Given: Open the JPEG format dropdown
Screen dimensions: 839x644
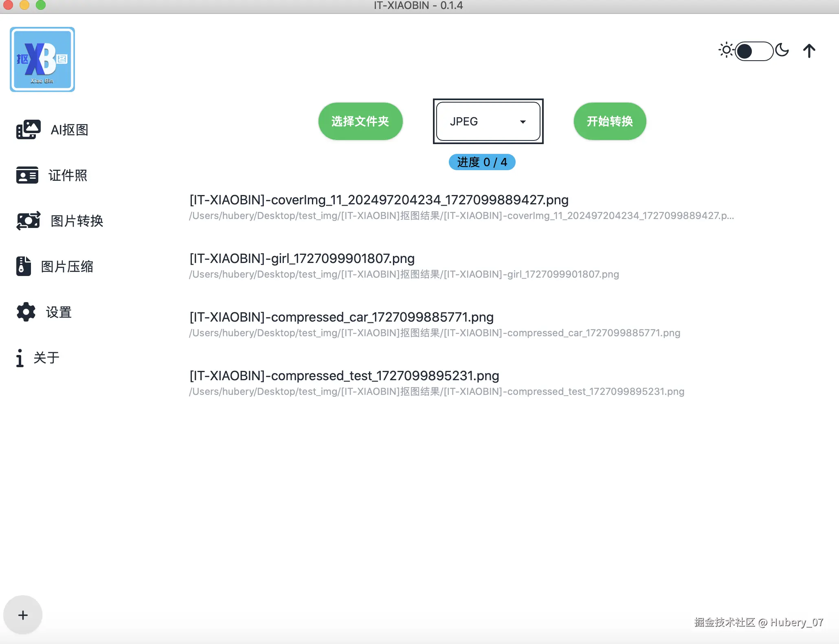Looking at the screenshot, I should click(488, 121).
